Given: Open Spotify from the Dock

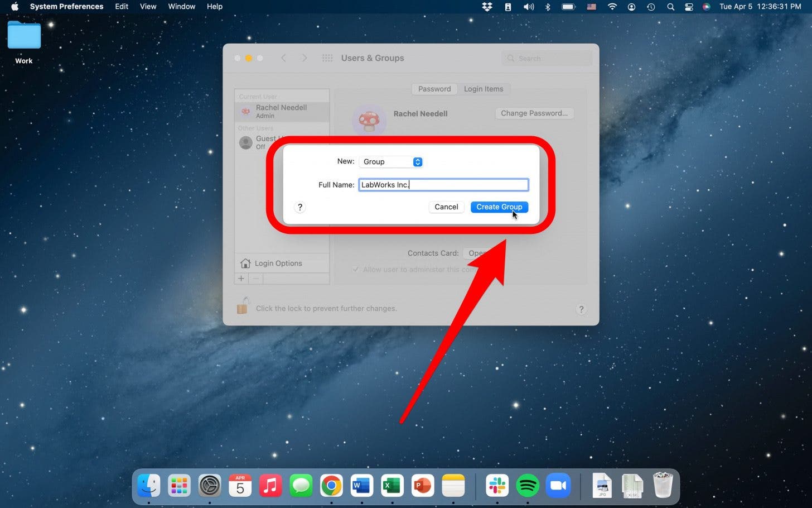Looking at the screenshot, I should 527,486.
